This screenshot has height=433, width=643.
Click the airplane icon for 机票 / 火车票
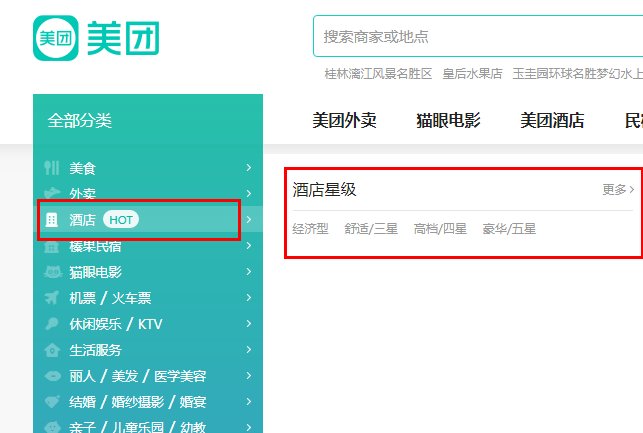click(52, 298)
